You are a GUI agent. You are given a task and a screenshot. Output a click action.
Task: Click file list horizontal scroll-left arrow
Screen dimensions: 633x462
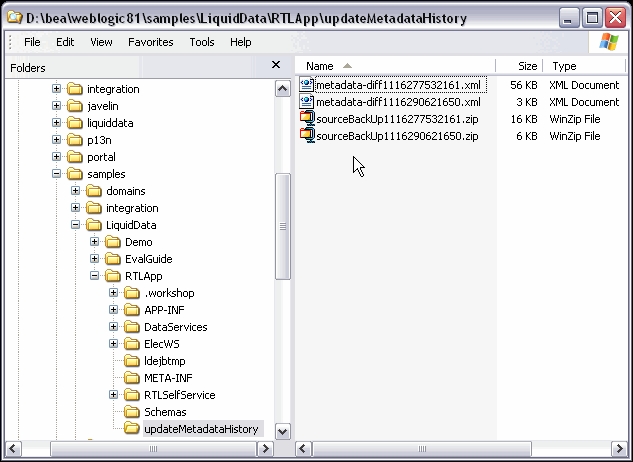pos(303,448)
